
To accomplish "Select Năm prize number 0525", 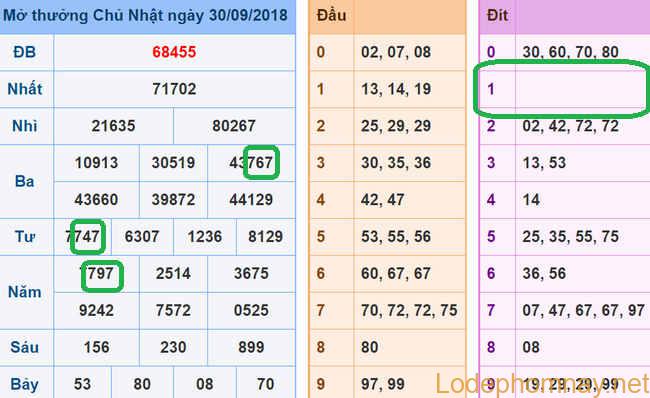I will point(251,310).
